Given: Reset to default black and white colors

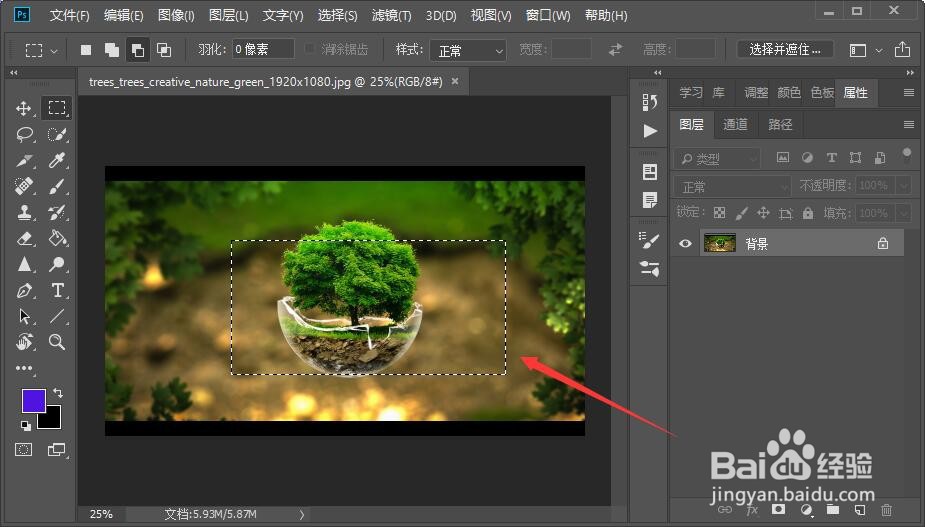Looking at the screenshot, I should click(25, 425).
